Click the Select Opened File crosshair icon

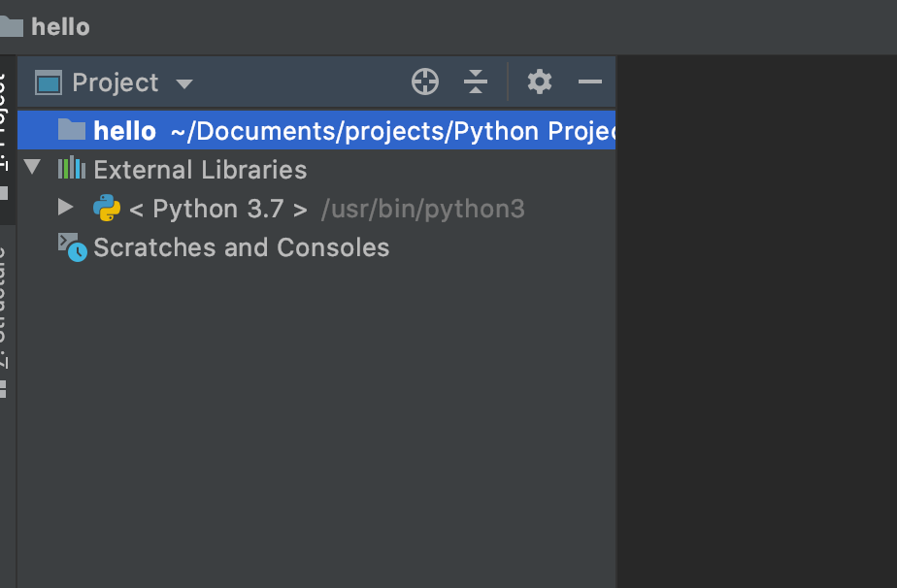coord(425,82)
